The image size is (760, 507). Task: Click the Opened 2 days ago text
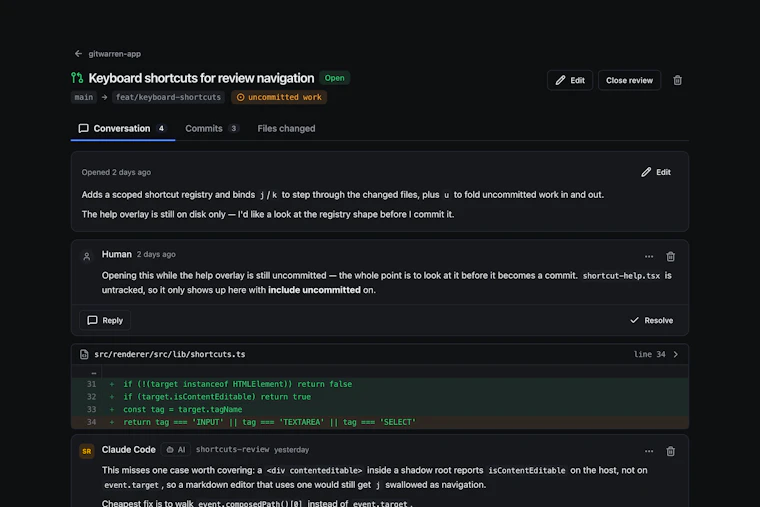click(116, 172)
